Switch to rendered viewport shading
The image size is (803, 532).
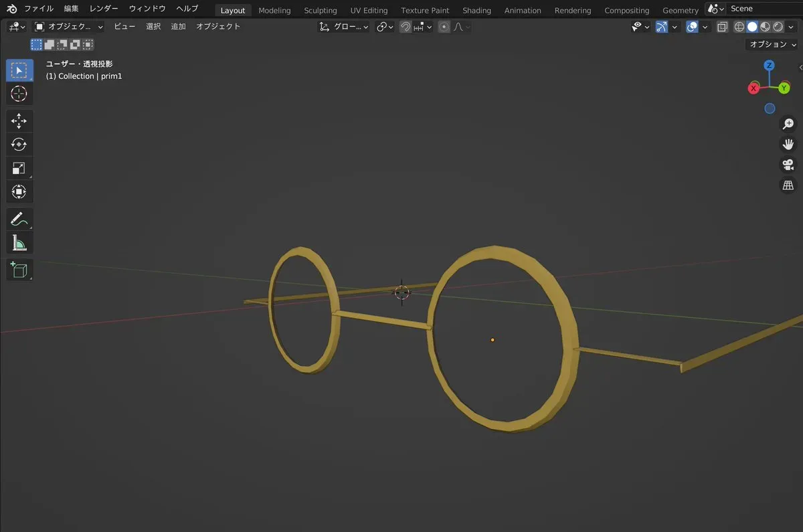778,27
